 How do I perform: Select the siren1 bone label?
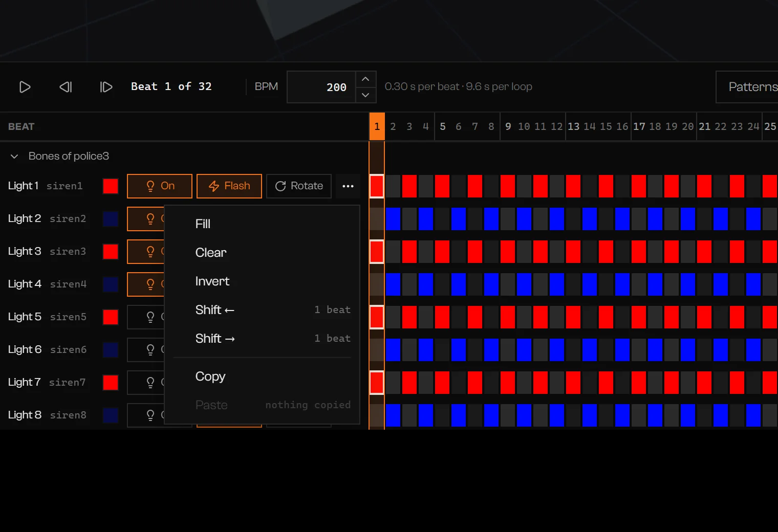[64, 186]
